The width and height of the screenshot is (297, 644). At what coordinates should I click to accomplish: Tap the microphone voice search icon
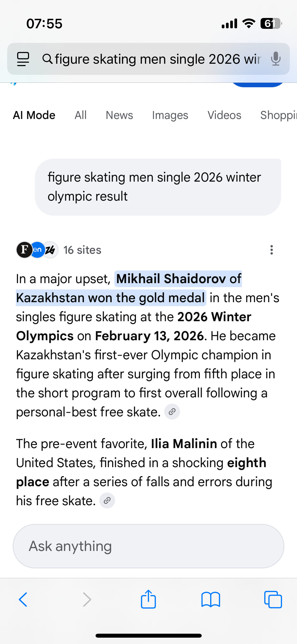[276, 59]
